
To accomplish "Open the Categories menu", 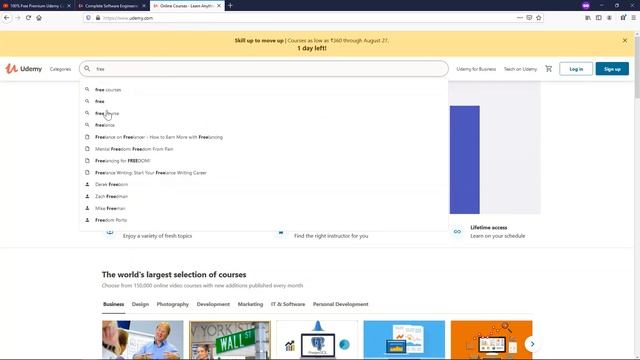I will [x=60, y=69].
